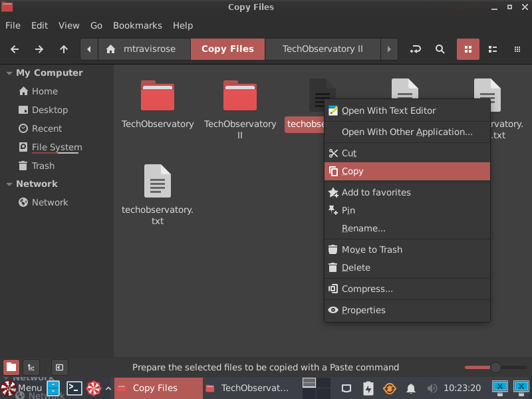
Task: Expand the path bar overflow arrow
Action: 389,49
